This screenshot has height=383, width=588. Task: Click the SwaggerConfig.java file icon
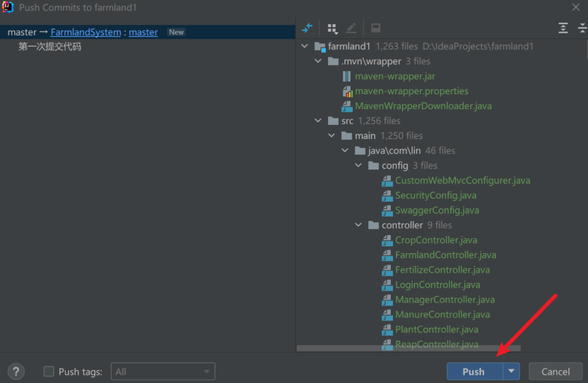click(387, 211)
